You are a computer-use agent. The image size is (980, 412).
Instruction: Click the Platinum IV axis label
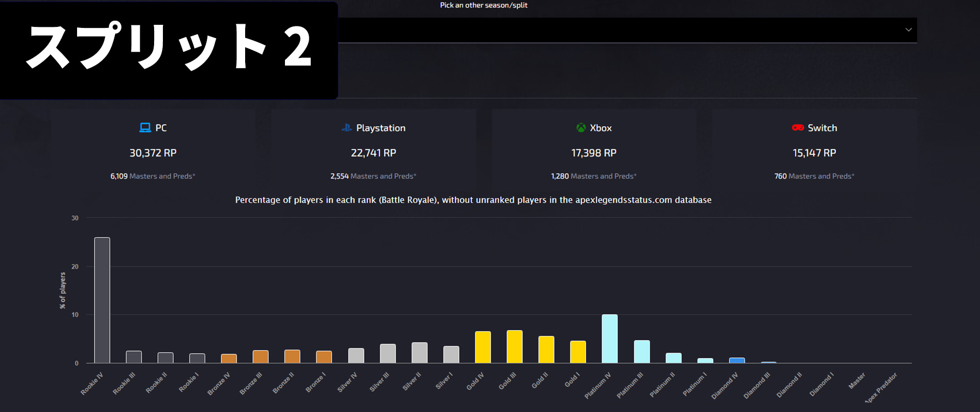click(598, 386)
